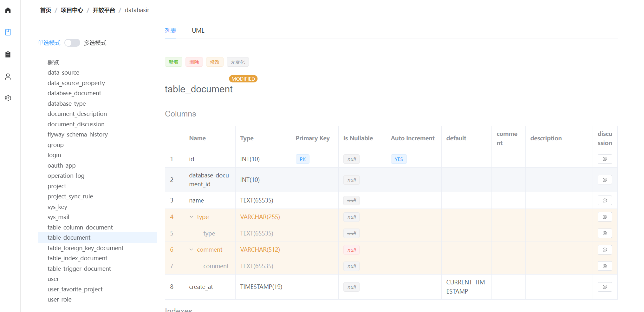Open discussion icon for the id column
The image size is (644, 312).
[x=604, y=159]
